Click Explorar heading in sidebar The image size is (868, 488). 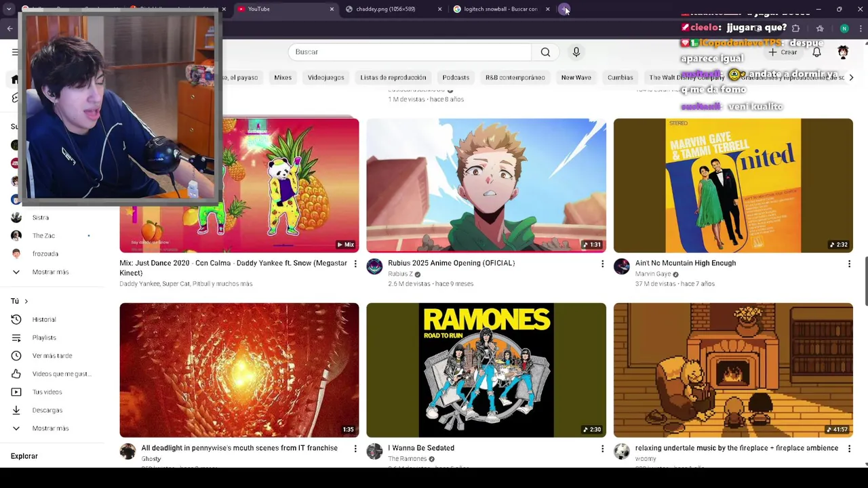click(24, 456)
